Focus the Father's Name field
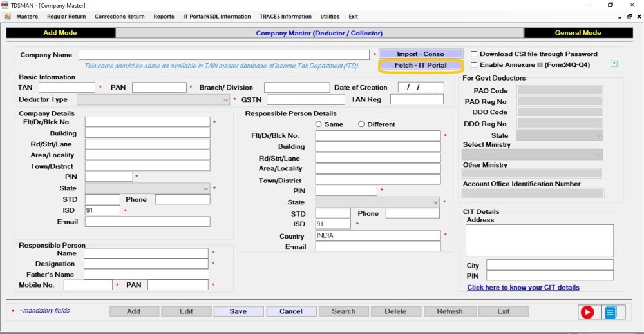This screenshot has width=644, height=334. coord(146,275)
